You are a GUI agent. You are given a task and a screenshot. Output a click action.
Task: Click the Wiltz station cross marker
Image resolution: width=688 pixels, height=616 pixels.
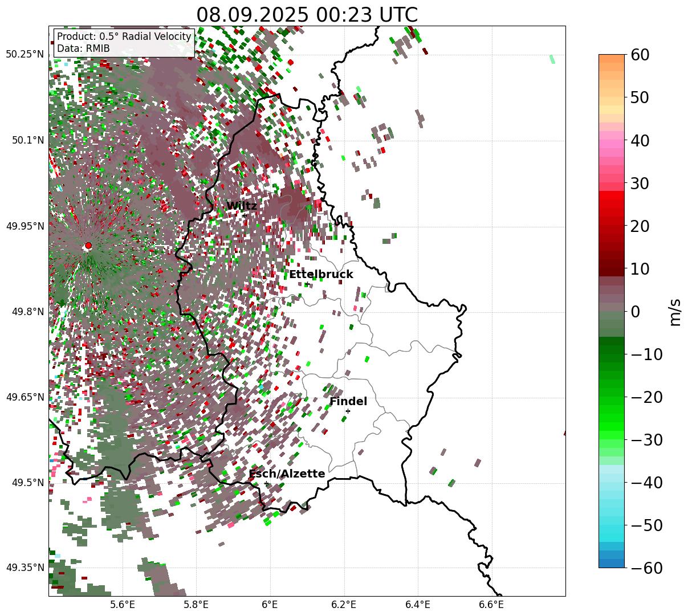(x=245, y=215)
